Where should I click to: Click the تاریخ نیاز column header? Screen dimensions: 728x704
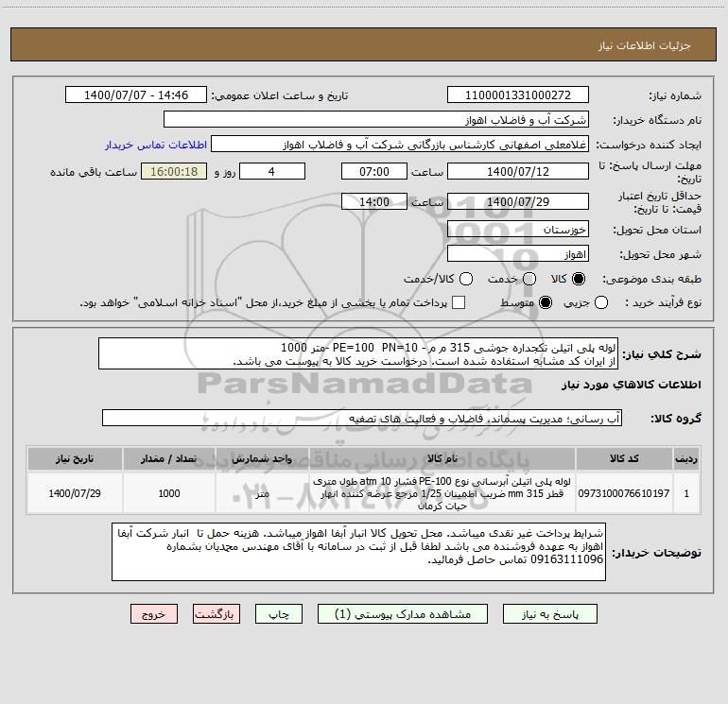pyautogui.click(x=75, y=459)
